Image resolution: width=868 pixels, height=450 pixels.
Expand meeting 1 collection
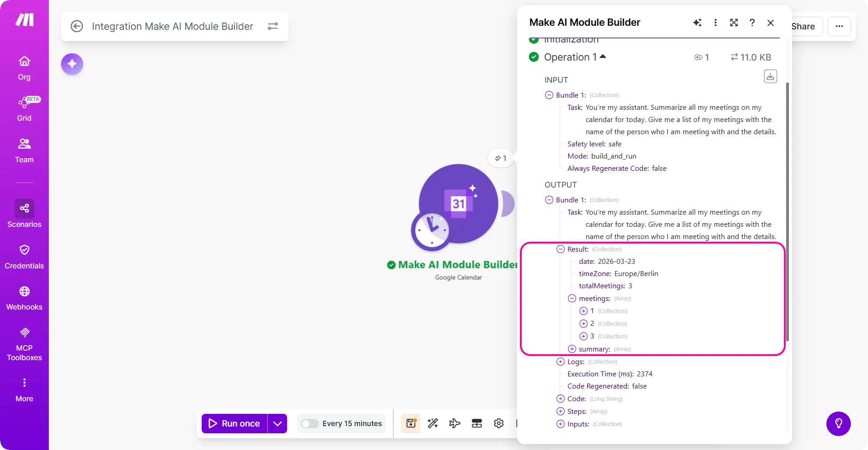coord(584,311)
